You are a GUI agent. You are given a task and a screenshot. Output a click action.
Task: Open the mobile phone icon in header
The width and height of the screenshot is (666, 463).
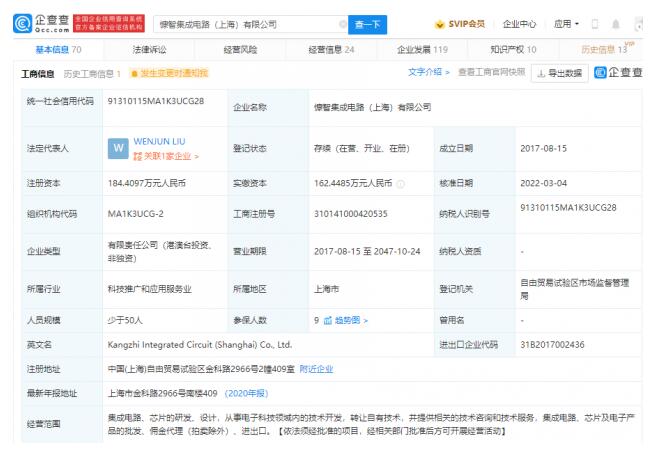595,24
